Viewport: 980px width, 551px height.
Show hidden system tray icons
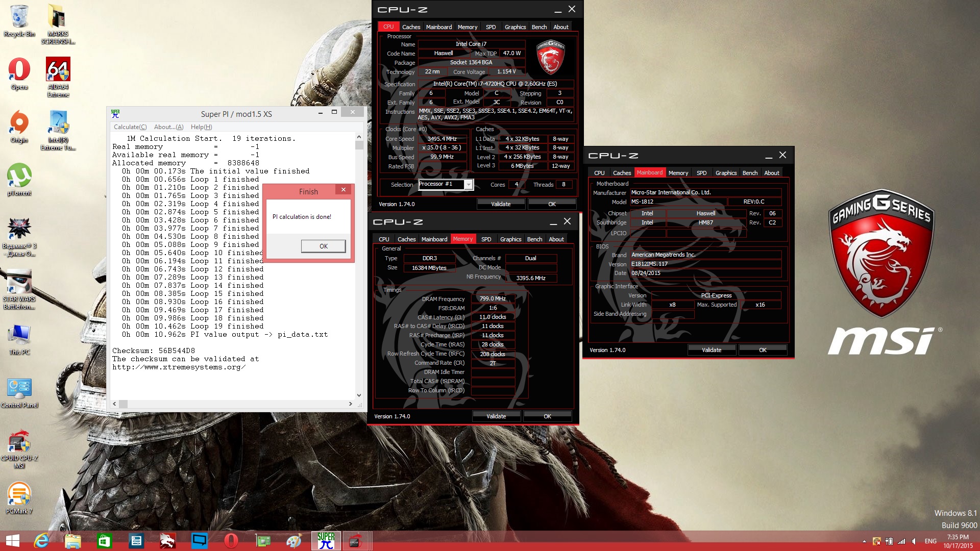[864, 541]
